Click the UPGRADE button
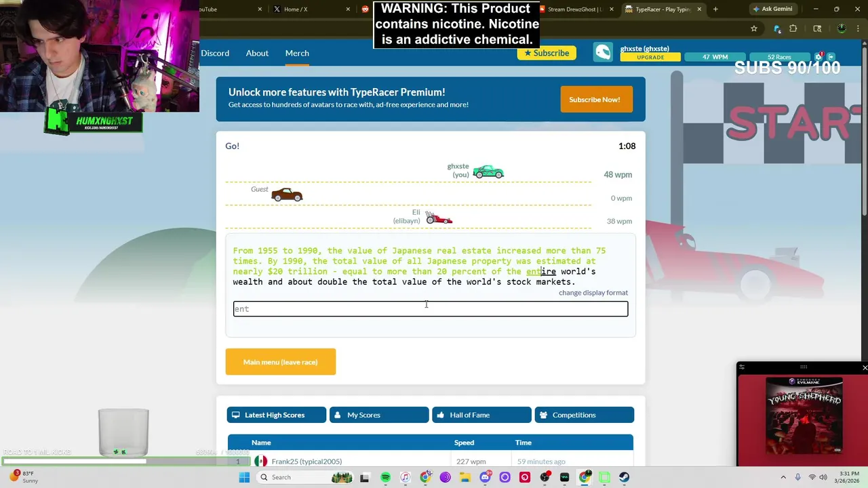This screenshot has height=488, width=868. (650, 58)
